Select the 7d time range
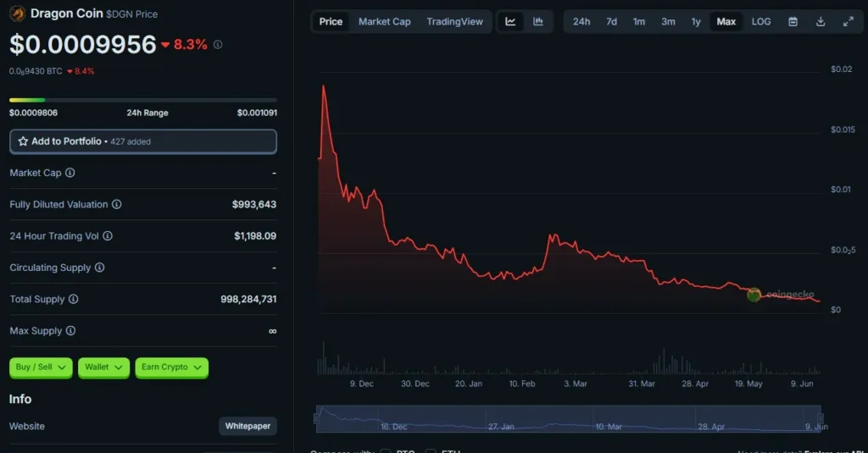 click(x=611, y=21)
